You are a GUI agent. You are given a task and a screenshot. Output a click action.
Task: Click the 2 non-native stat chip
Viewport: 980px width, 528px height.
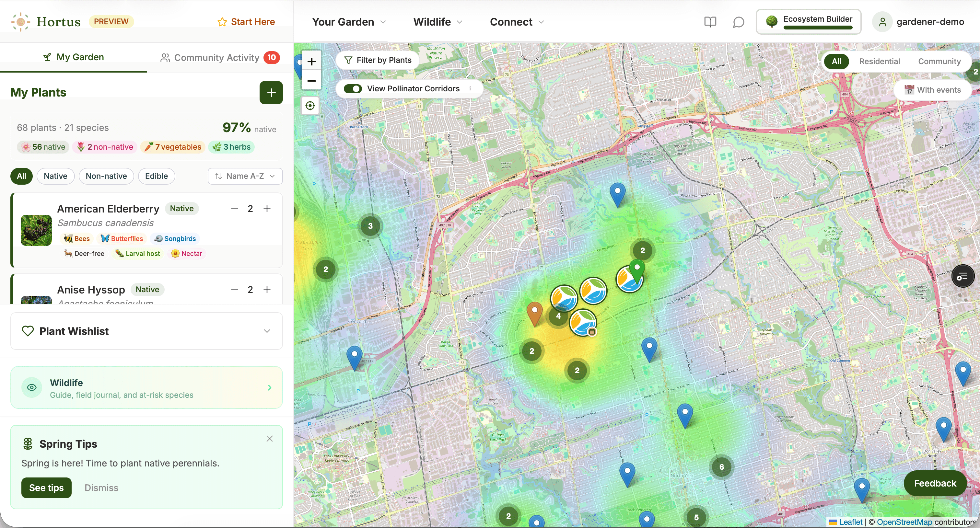click(105, 147)
